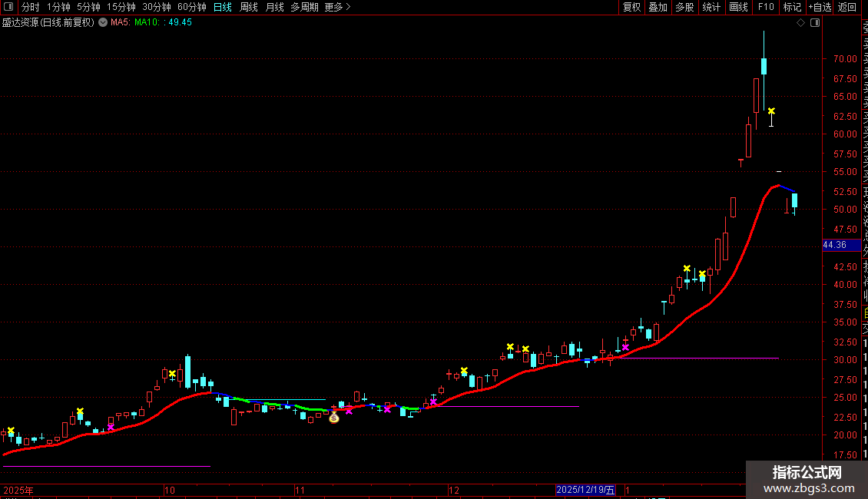
Task: Click the diamond icon at chart top-right
Action: (800, 23)
